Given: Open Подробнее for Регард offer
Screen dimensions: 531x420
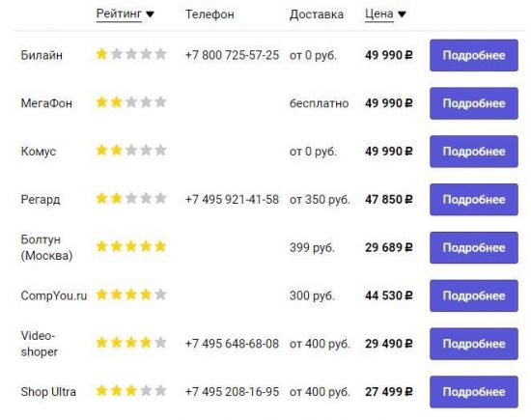Looking at the screenshot, I should point(474,200).
